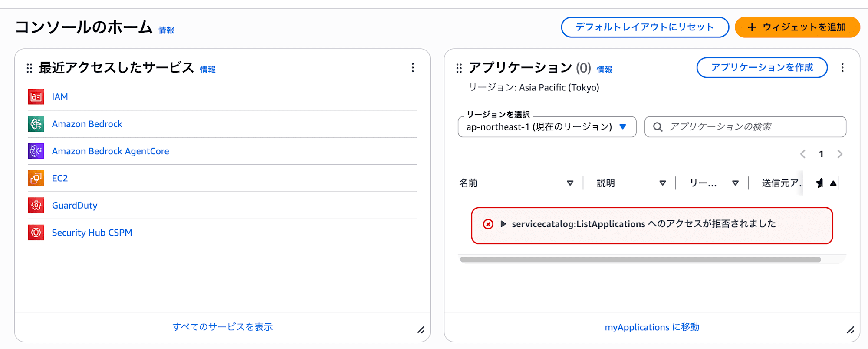Open the kebab menu of アプリケーション widget

(x=842, y=67)
